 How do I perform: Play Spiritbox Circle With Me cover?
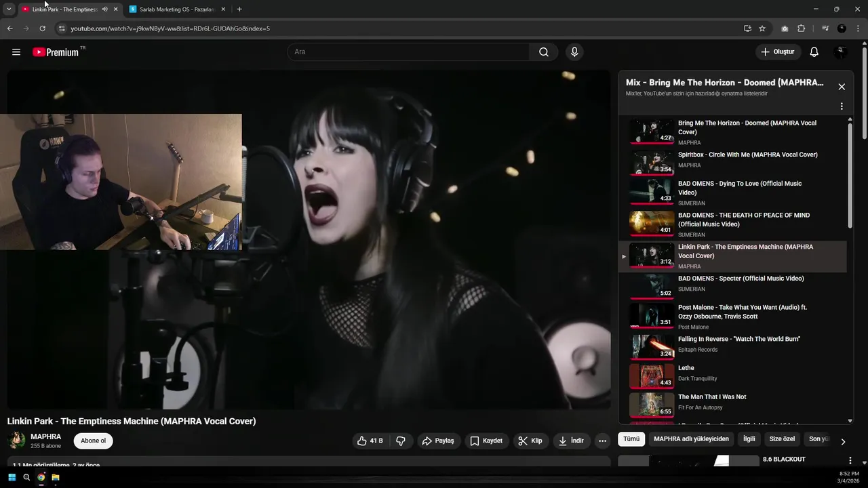732,163
